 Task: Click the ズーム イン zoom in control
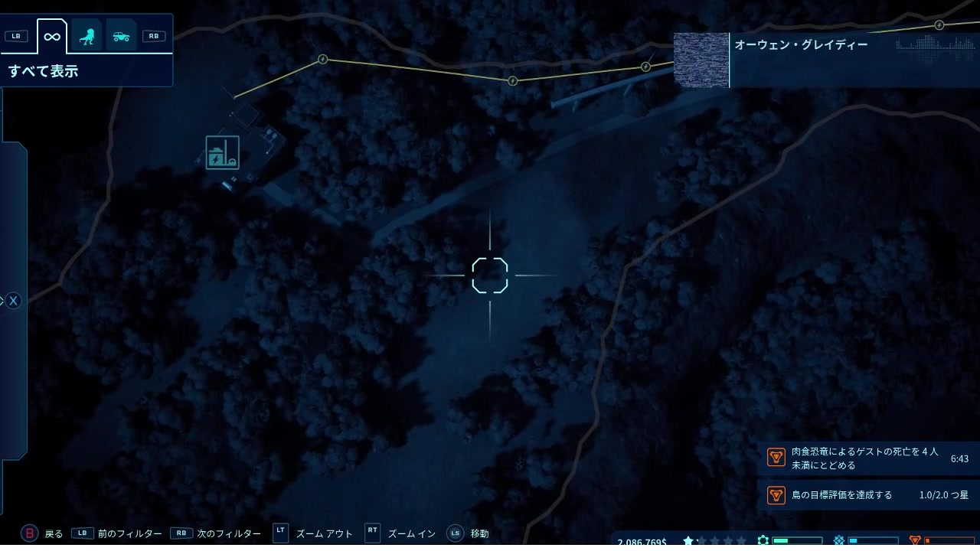click(x=400, y=533)
